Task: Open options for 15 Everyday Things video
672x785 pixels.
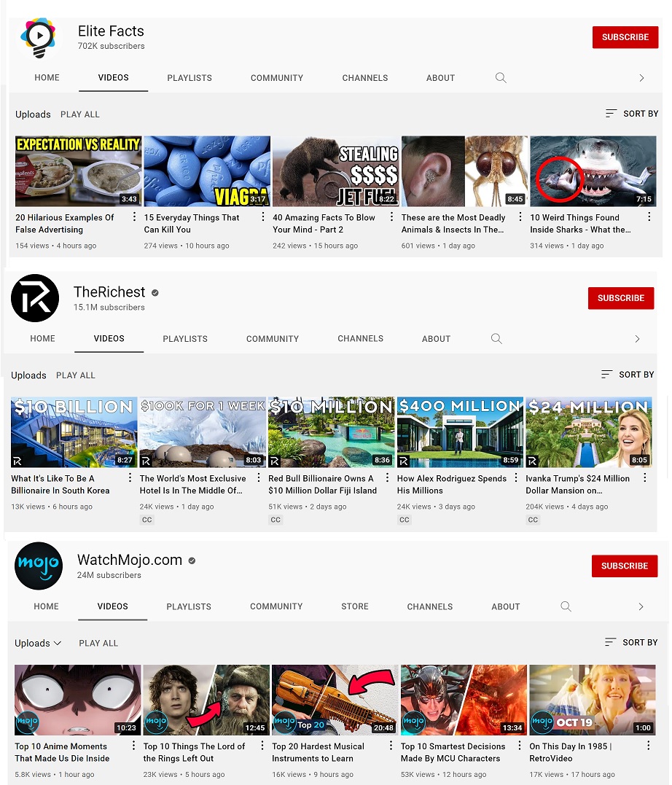Action: [263, 216]
